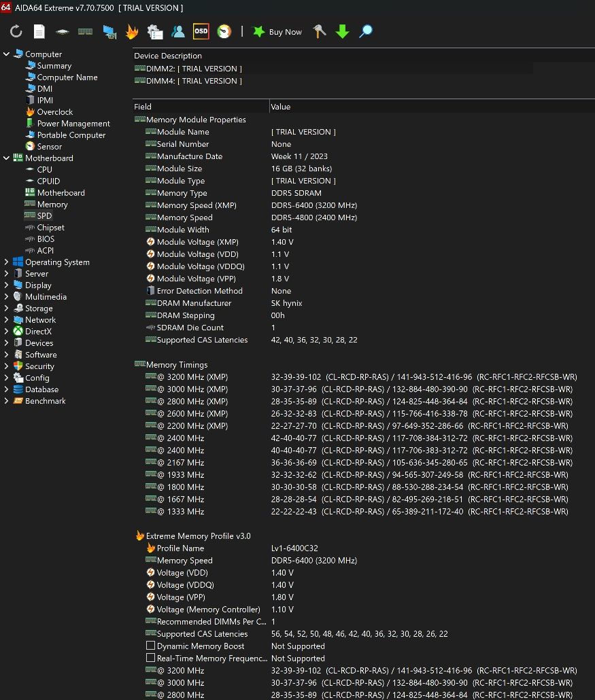
Task: Expand the Devices tree node
Action: point(6,343)
